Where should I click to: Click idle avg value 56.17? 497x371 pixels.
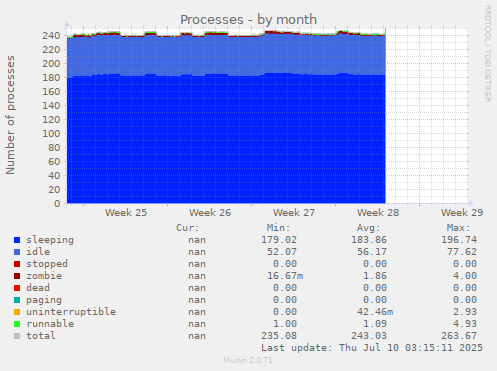(x=372, y=252)
